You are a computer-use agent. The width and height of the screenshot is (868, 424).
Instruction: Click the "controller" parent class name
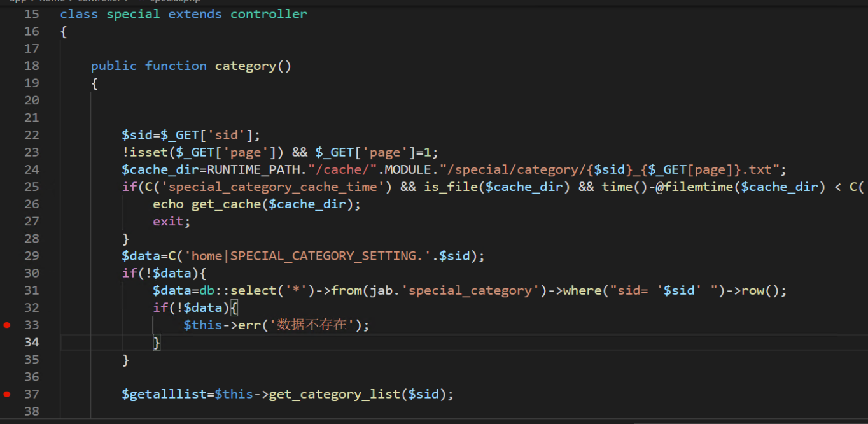coord(269,14)
